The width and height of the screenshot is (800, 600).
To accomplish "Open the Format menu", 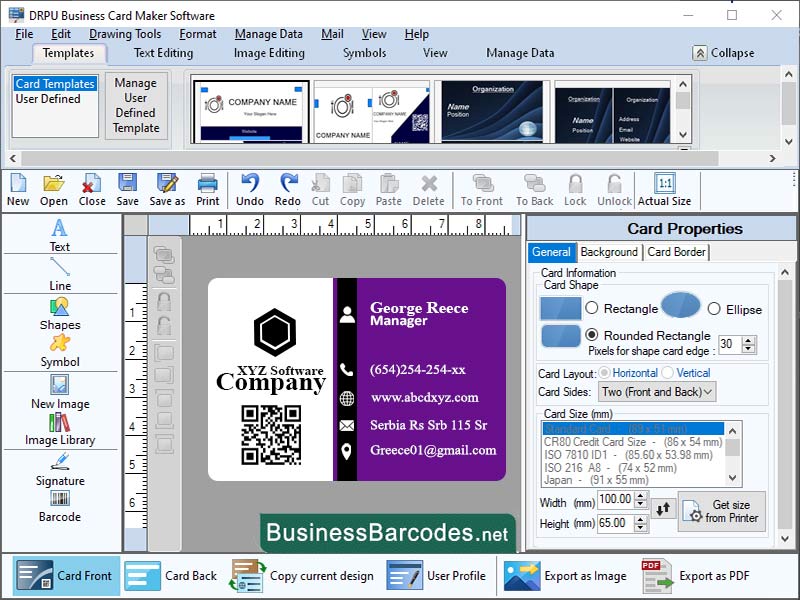I will pyautogui.click(x=197, y=33).
